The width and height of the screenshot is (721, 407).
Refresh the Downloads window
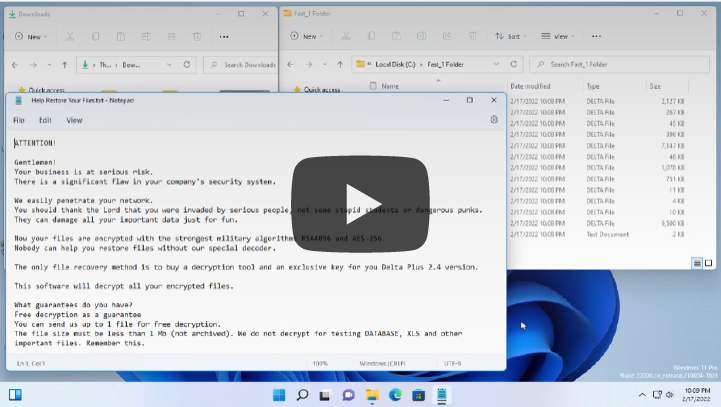[187, 65]
